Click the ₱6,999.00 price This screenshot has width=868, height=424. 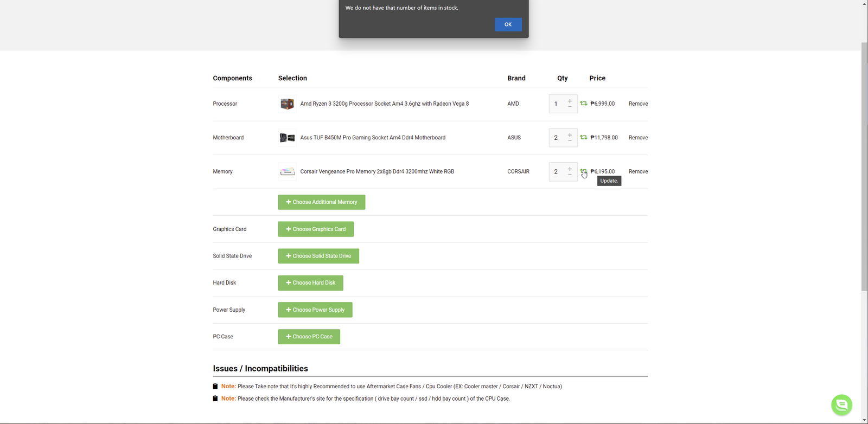[603, 104]
